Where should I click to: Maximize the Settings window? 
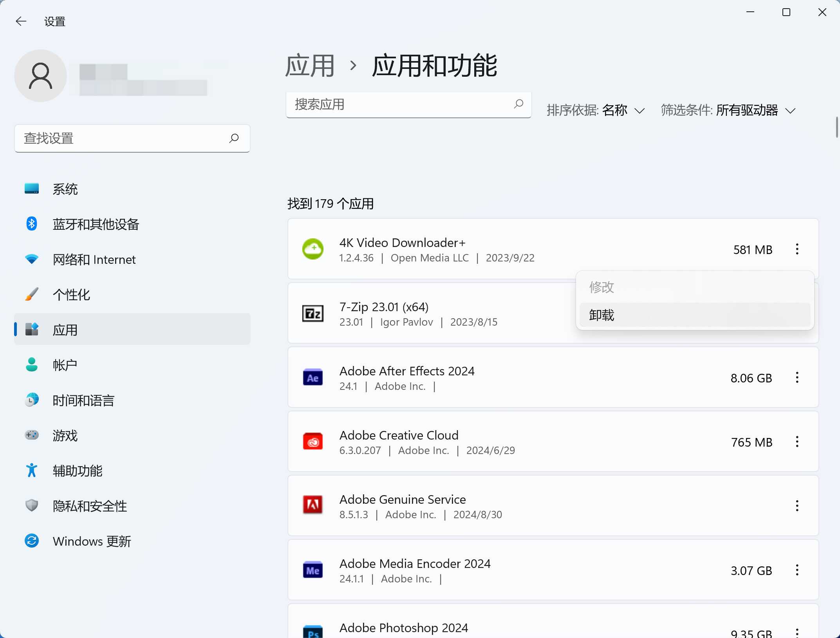(x=786, y=12)
